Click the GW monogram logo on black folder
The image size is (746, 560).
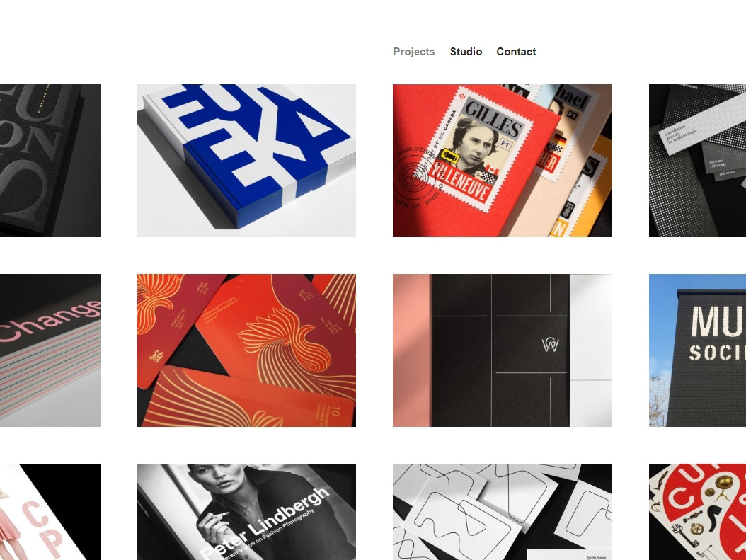[x=551, y=345]
